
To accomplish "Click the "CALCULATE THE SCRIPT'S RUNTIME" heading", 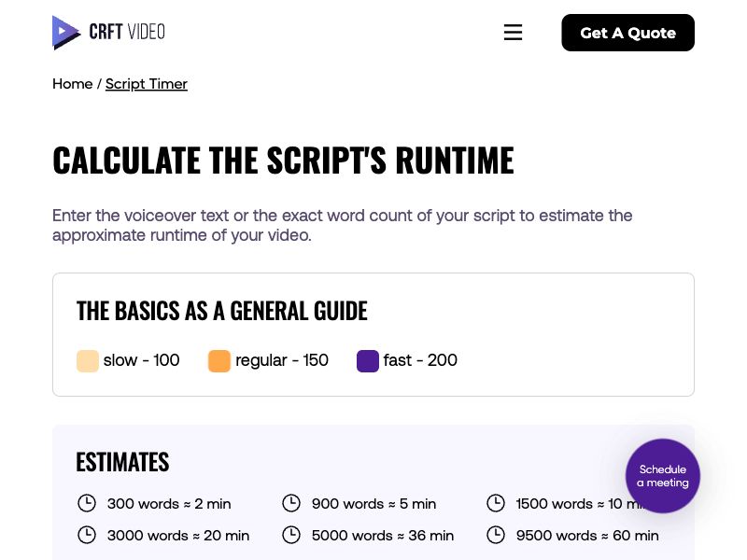I will coord(283,159).
